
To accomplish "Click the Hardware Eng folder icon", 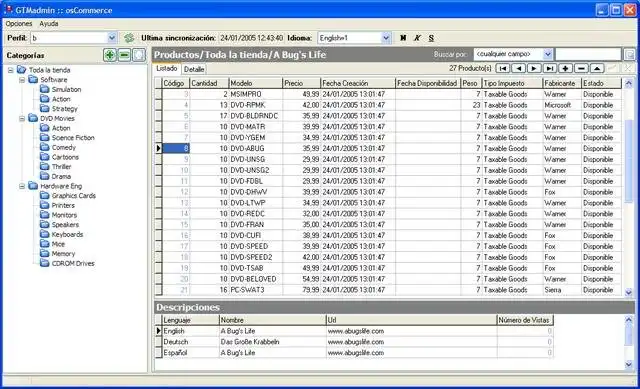I will click(33, 186).
